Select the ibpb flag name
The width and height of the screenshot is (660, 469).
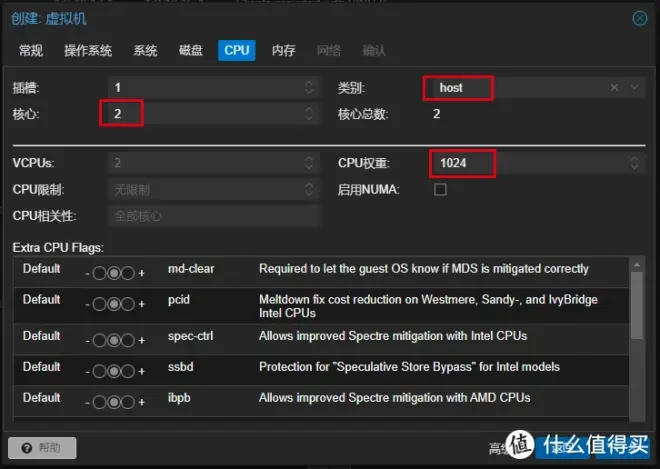pos(179,398)
